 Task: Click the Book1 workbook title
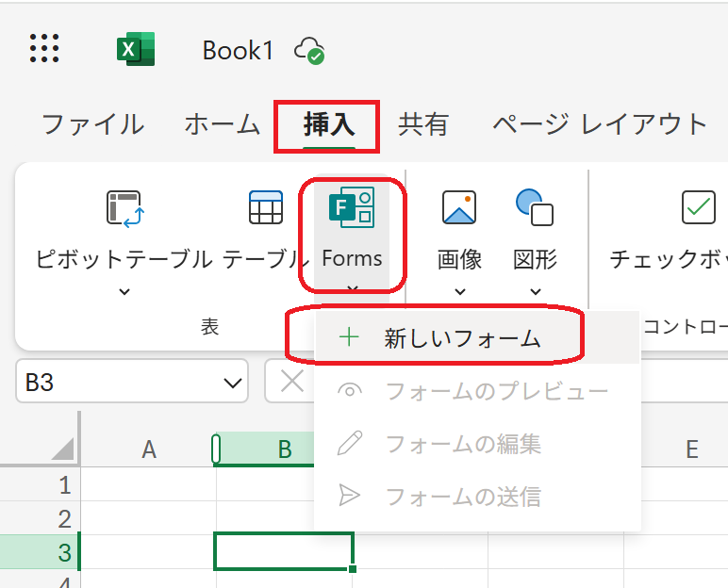click(238, 50)
